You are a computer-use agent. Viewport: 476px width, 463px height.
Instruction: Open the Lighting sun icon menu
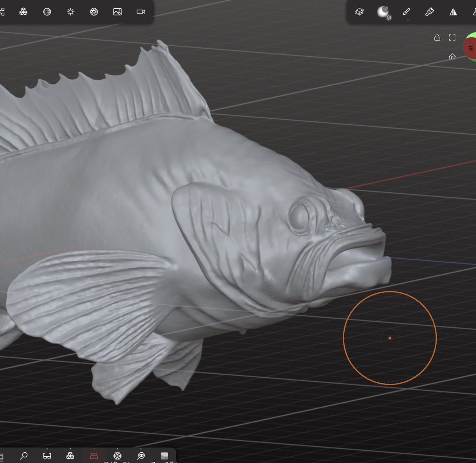(x=71, y=12)
